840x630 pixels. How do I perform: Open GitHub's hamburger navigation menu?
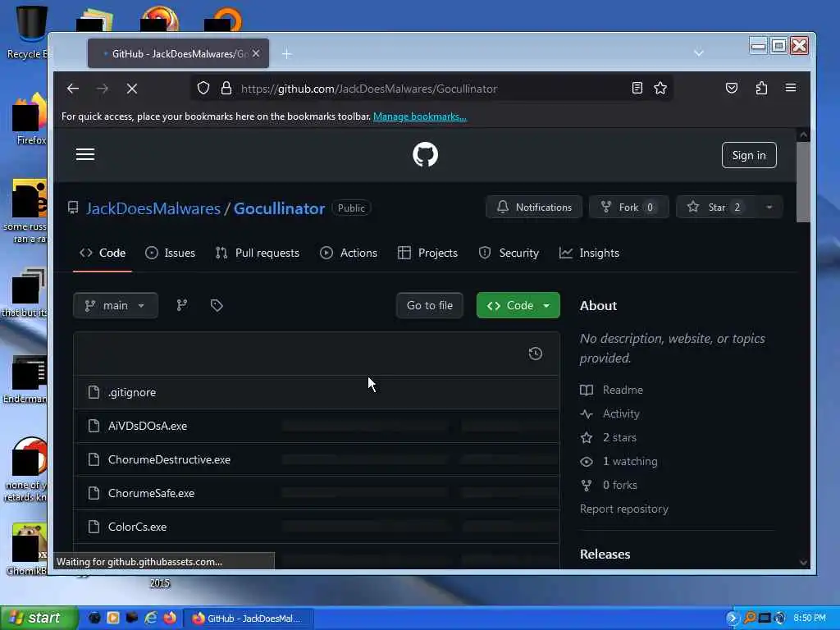tap(85, 155)
